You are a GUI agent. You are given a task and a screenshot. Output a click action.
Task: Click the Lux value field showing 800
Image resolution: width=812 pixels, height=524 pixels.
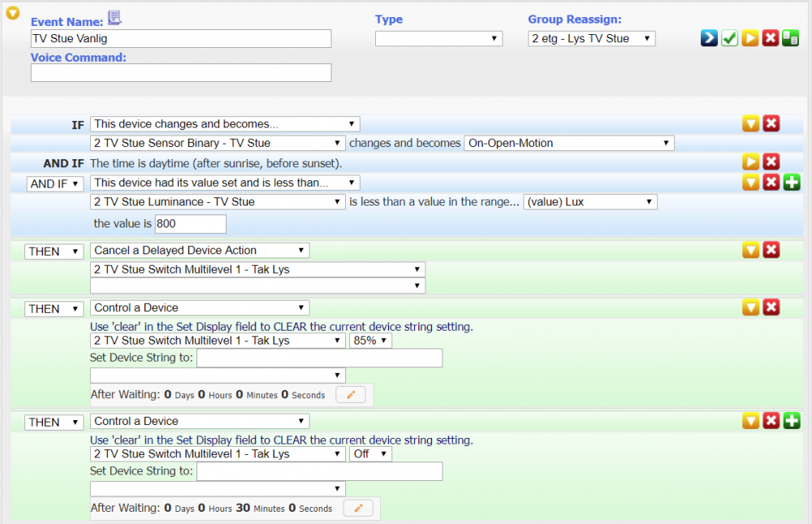point(190,223)
